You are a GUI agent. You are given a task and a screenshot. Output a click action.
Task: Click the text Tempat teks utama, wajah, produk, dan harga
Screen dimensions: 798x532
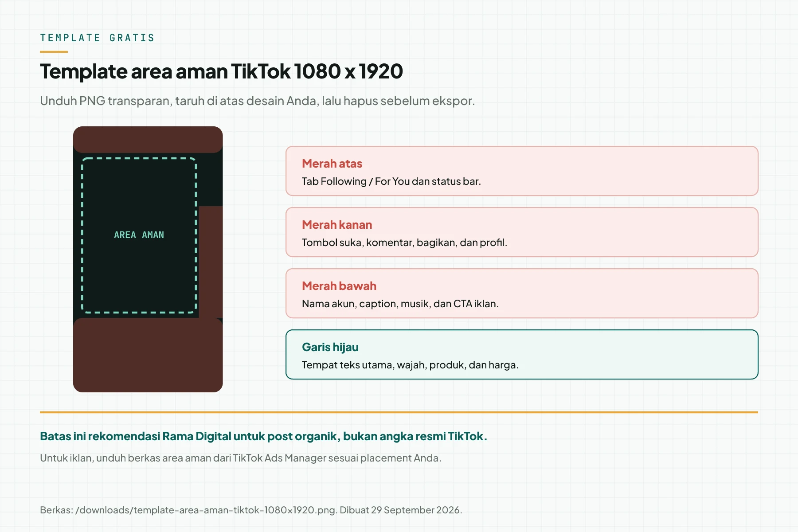pos(410,365)
